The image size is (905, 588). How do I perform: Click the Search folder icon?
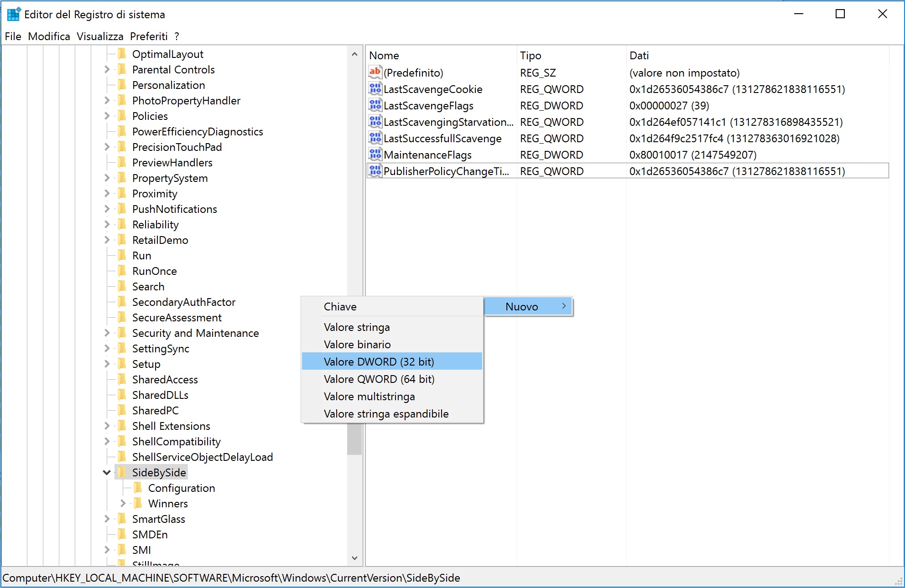pyautogui.click(x=122, y=287)
